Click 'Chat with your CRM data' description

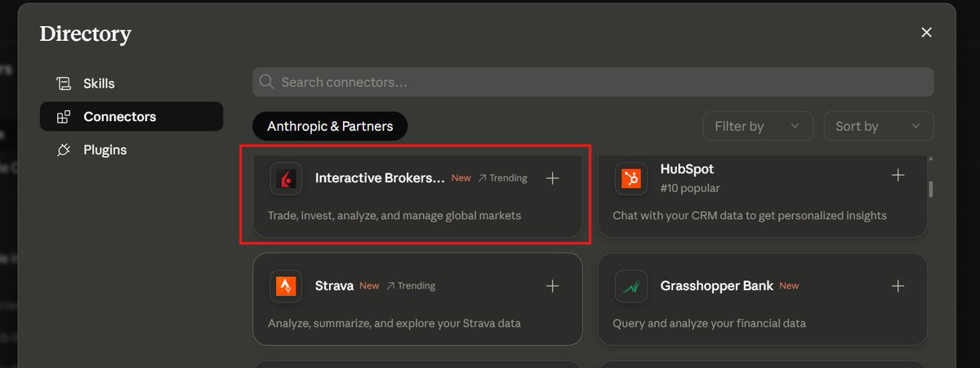pos(750,216)
